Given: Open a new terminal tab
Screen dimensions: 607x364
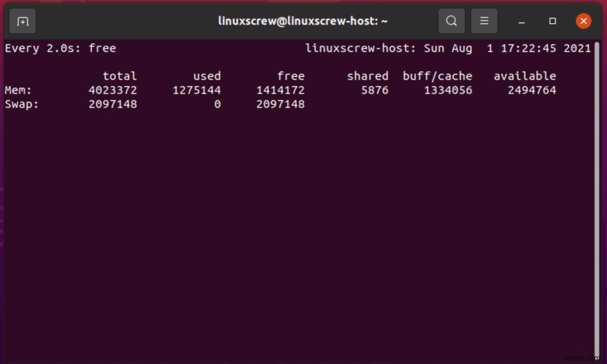Looking at the screenshot, I should pos(22,21).
